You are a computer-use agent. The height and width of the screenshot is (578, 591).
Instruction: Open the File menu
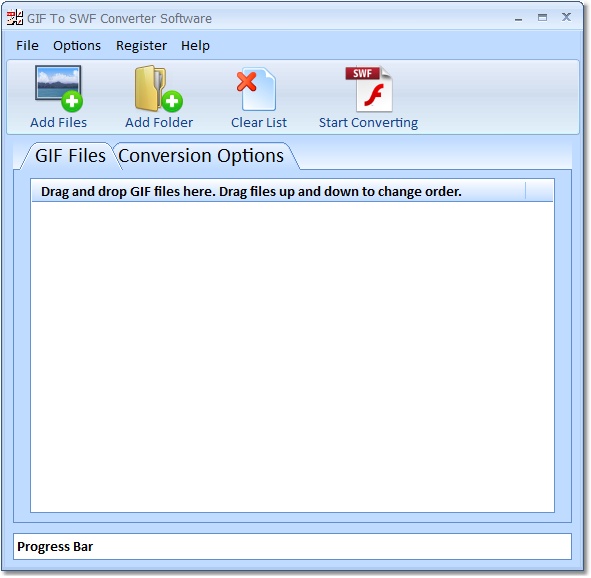[27, 46]
